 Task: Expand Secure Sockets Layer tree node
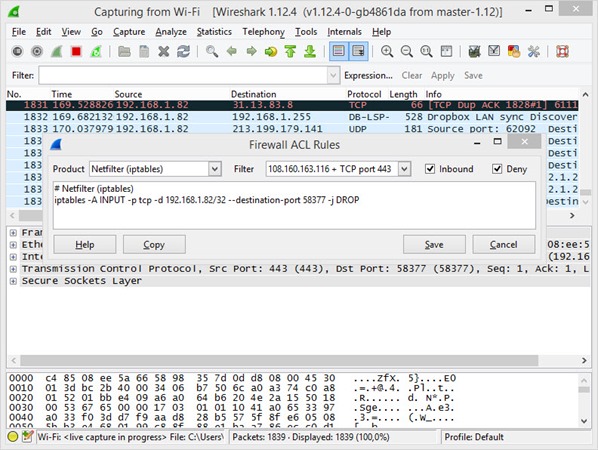13,281
